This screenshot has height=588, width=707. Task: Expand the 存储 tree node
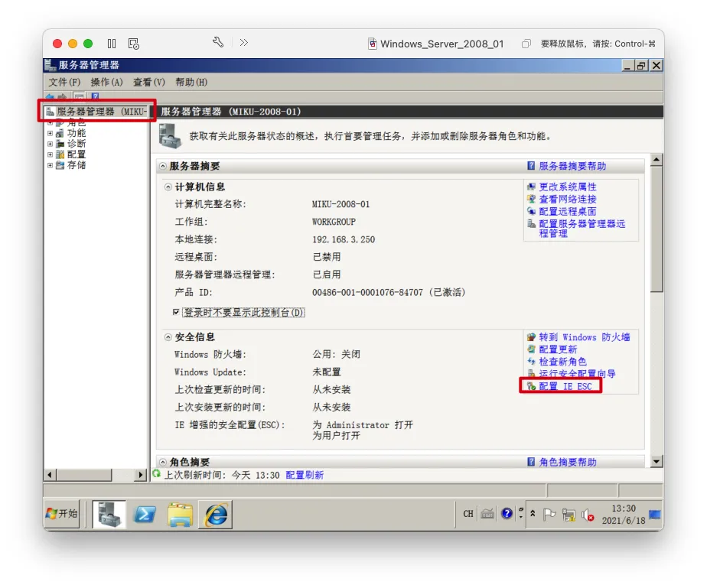click(x=50, y=165)
